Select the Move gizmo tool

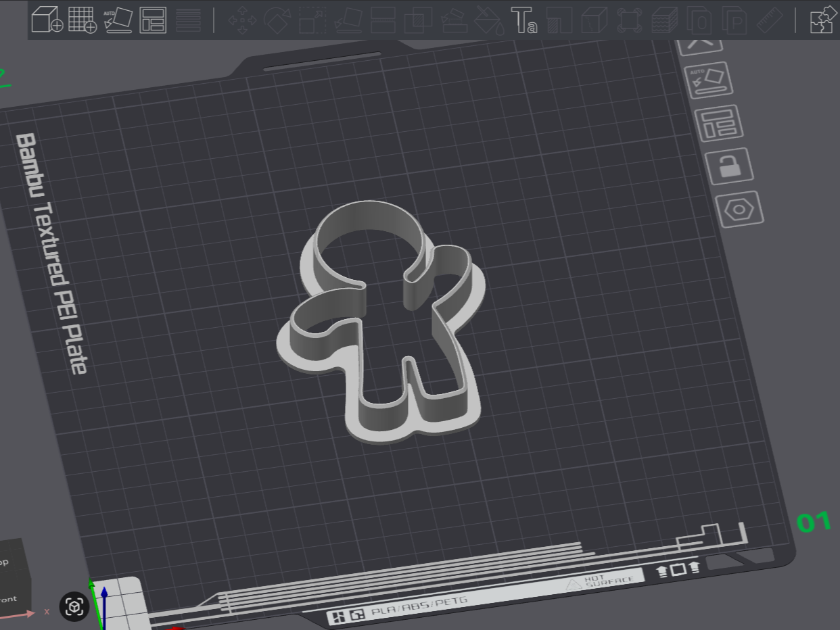241,20
